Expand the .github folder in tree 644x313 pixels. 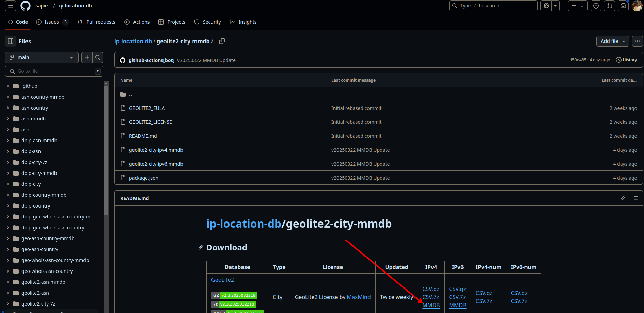coord(8,86)
